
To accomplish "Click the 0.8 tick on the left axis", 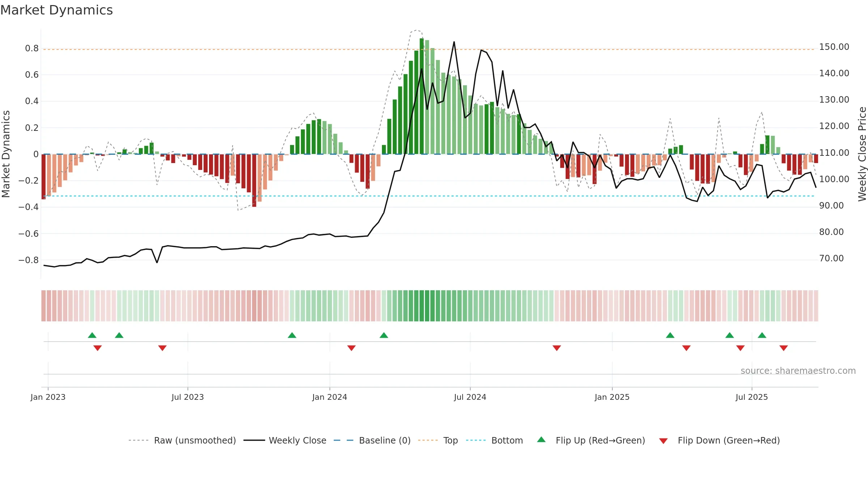I will click(32, 48).
